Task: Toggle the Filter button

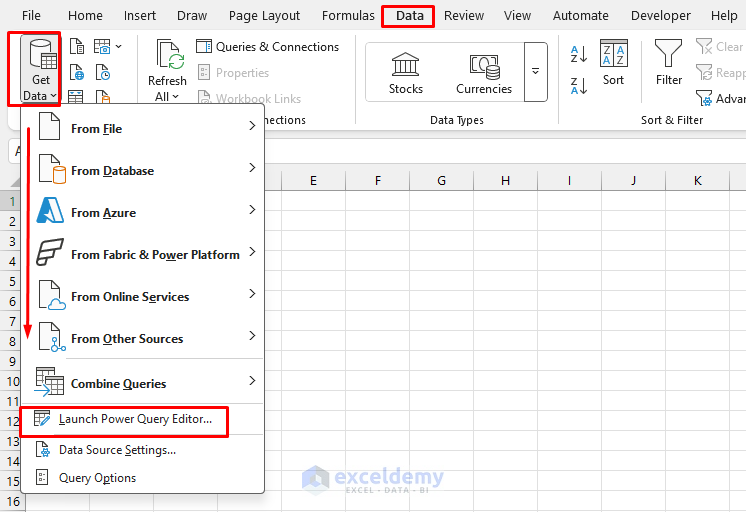Action: 668,62
